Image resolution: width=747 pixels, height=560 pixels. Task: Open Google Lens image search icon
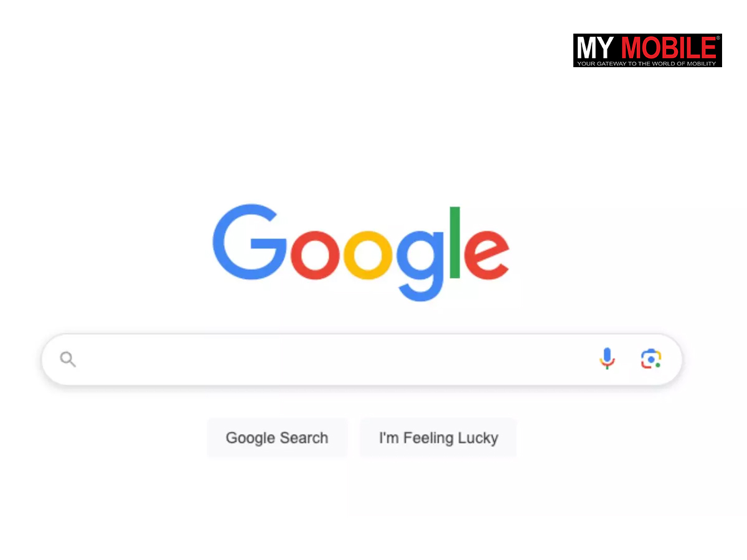[651, 359]
